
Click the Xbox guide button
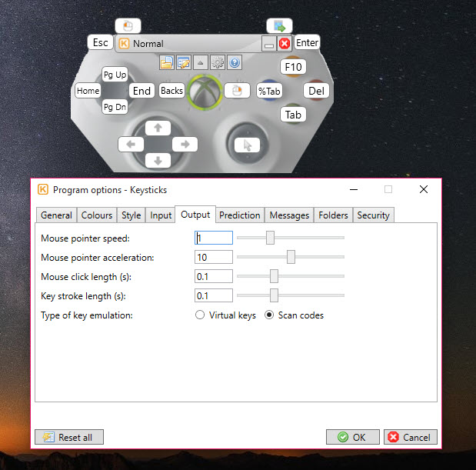click(x=205, y=92)
